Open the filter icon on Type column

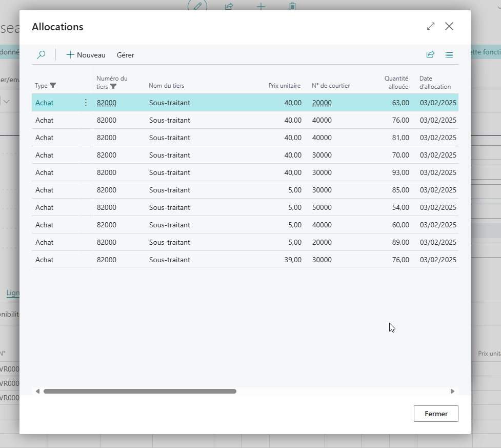[x=53, y=85]
